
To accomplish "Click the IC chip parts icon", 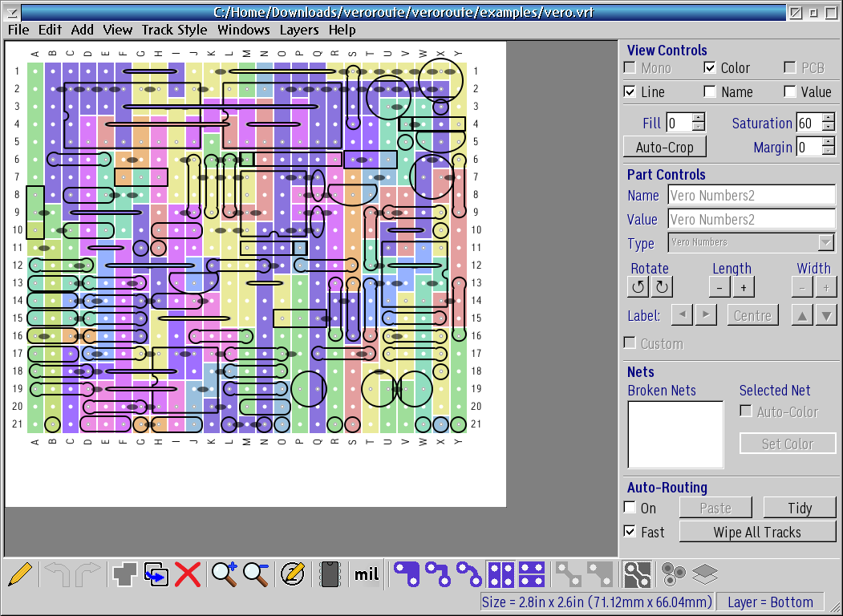I will coord(327,573).
